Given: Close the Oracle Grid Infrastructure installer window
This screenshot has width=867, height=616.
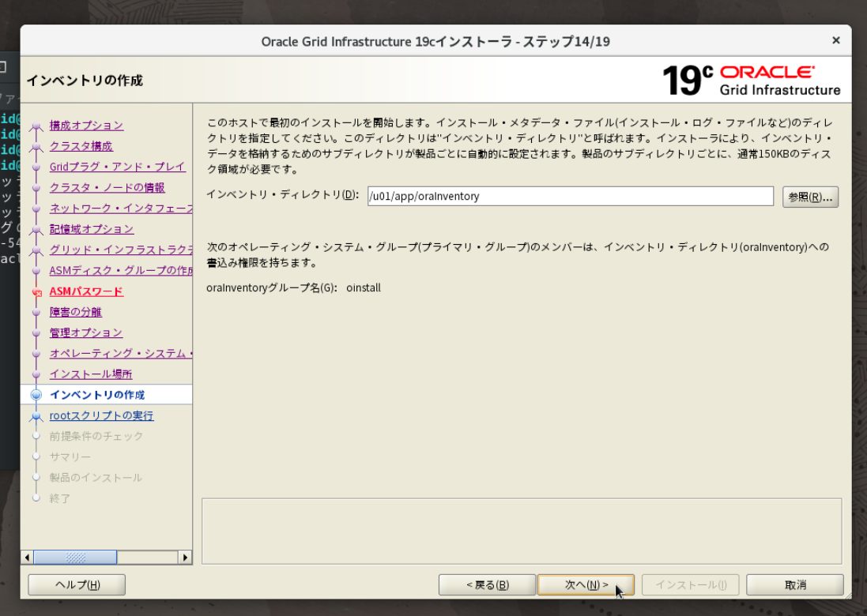Looking at the screenshot, I should pos(836,40).
